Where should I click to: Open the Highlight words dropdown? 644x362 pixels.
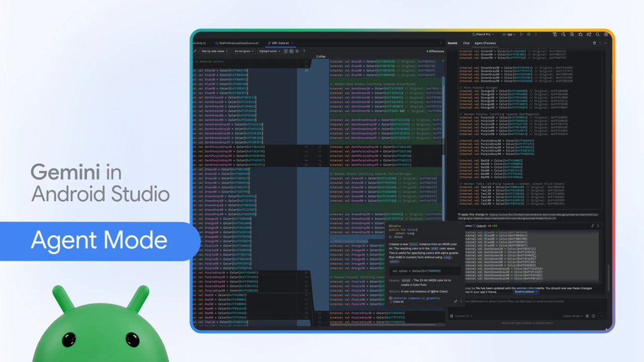[x=270, y=51]
